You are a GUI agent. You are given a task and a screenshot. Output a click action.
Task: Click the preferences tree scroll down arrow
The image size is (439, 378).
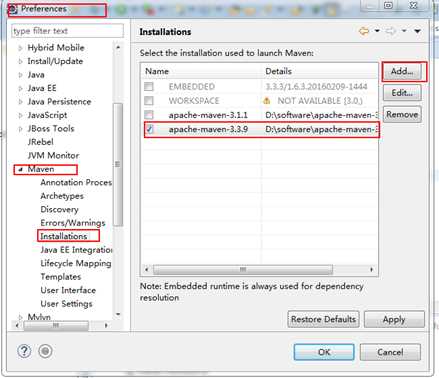[x=118, y=314]
